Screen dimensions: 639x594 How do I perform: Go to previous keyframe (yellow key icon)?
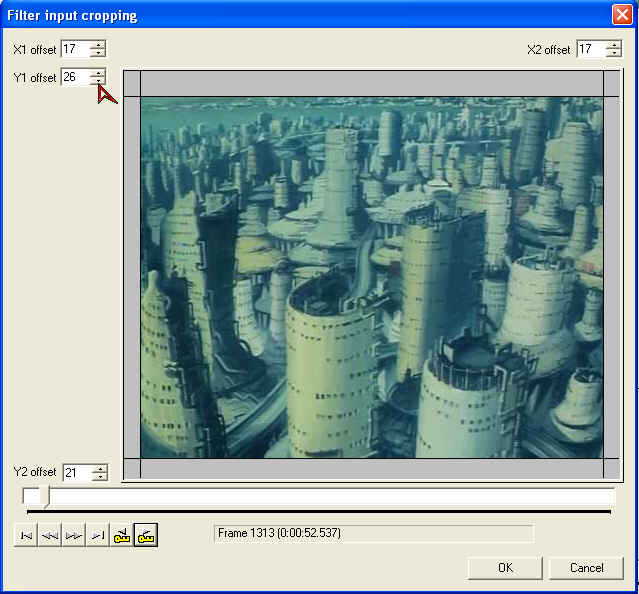(x=122, y=535)
